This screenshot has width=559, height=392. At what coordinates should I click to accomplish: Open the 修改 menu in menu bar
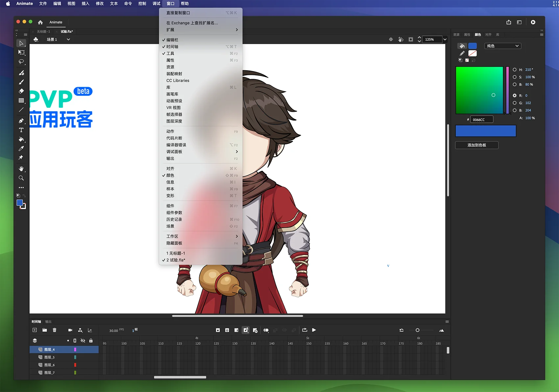(100, 4)
